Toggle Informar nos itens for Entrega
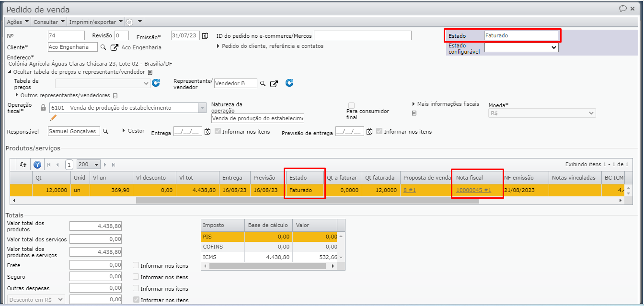The image size is (644, 306). click(218, 131)
